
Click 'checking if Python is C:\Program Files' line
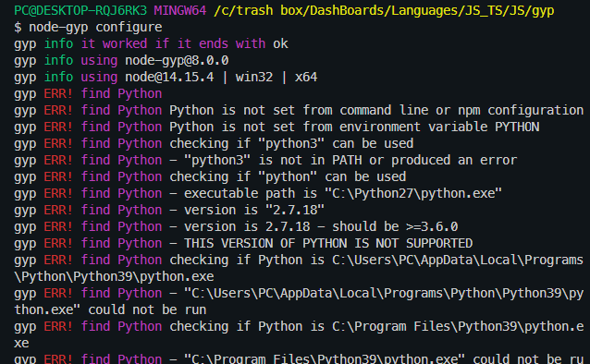click(x=299, y=326)
